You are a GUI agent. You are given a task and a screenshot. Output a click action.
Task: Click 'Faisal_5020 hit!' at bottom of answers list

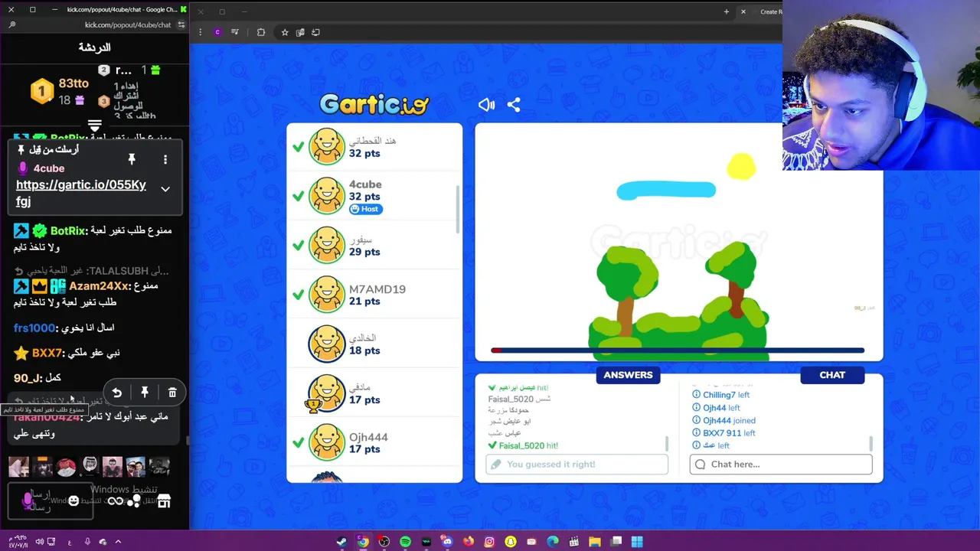528,445
